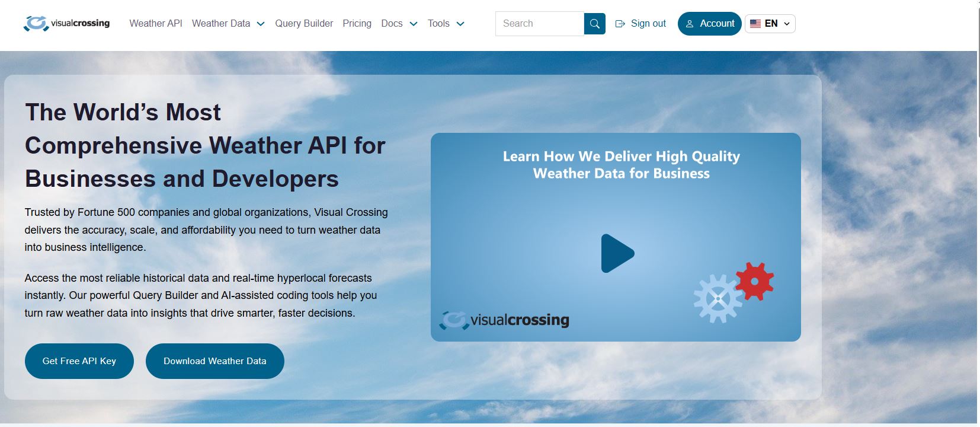Screen dimensions: 980x427
Task: Click the sign out arrow icon
Action: tap(620, 24)
